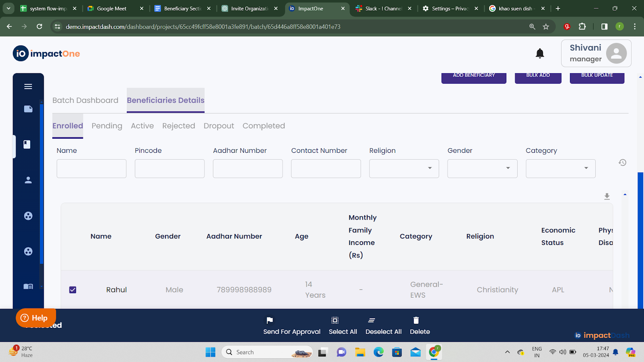The width and height of the screenshot is (644, 362).
Task: Open the Dropout tab
Action: [x=219, y=126]
